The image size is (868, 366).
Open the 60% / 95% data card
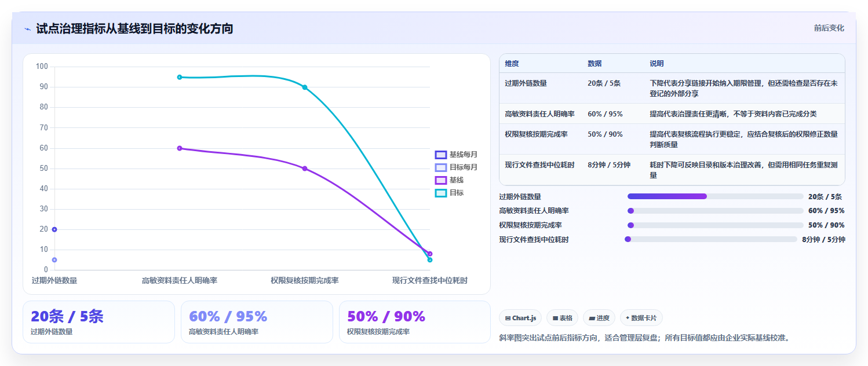pos(257,322)
